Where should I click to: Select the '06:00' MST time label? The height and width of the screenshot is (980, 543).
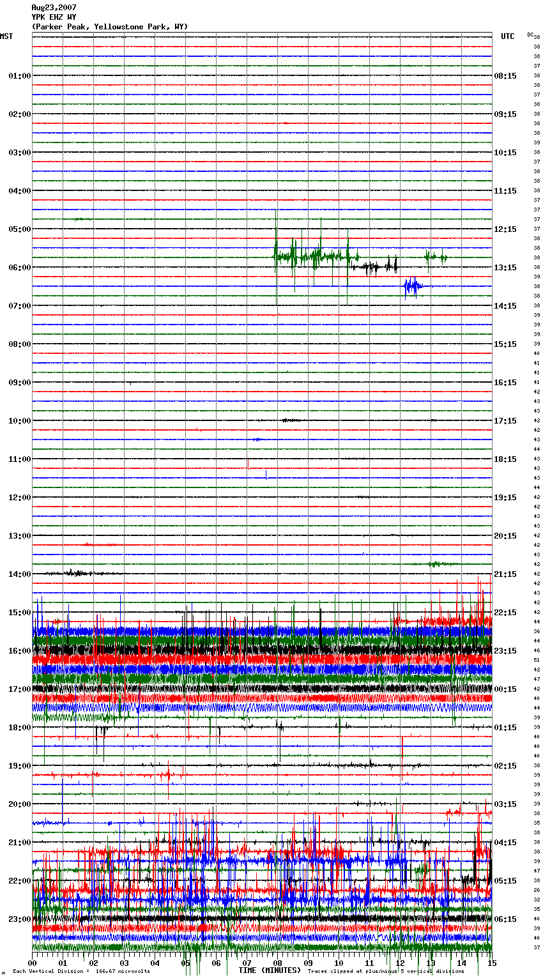pyautogui.click(x=20, y=268)
